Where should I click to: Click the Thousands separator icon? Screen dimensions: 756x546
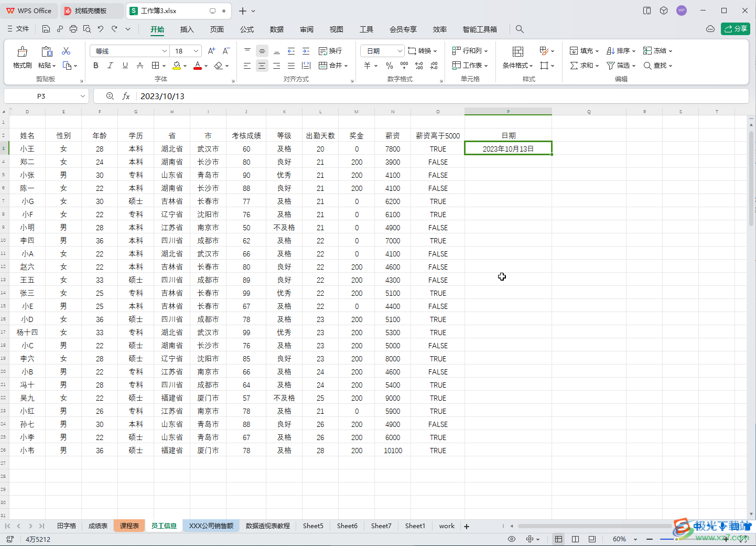pyautogui.click(x=404, y=66)
